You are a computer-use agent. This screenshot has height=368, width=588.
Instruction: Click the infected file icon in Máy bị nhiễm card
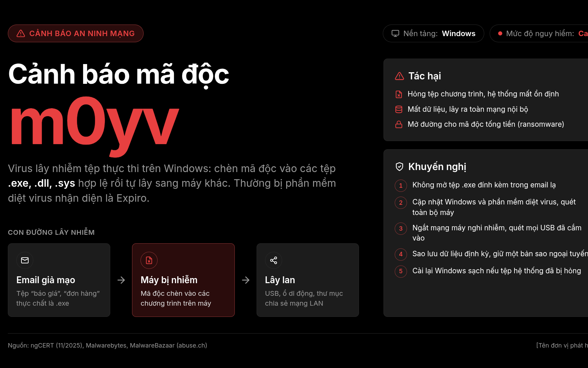[x=149, y=260]
